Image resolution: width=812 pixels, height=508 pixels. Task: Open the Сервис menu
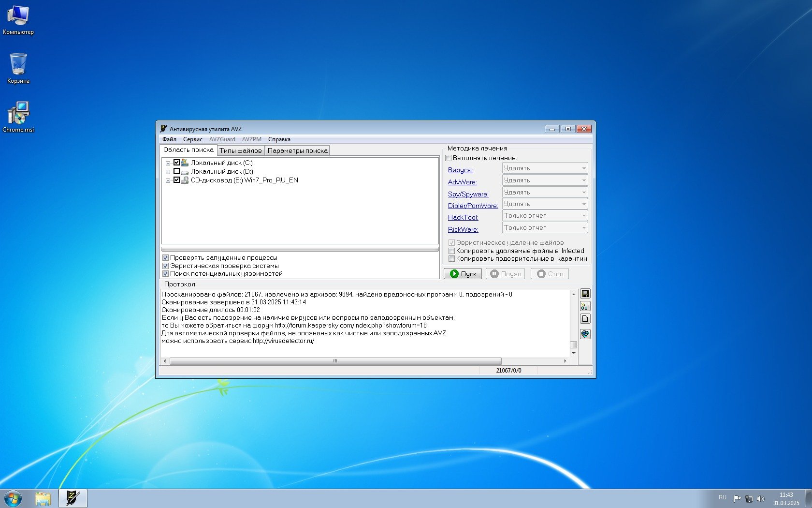tap(192, 139)
